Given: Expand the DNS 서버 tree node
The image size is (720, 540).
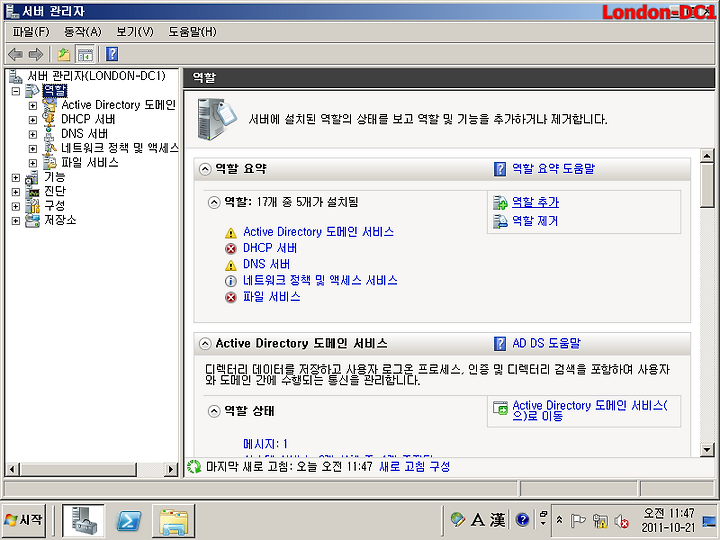Looking at the screenshot, I should click(33, 135).
